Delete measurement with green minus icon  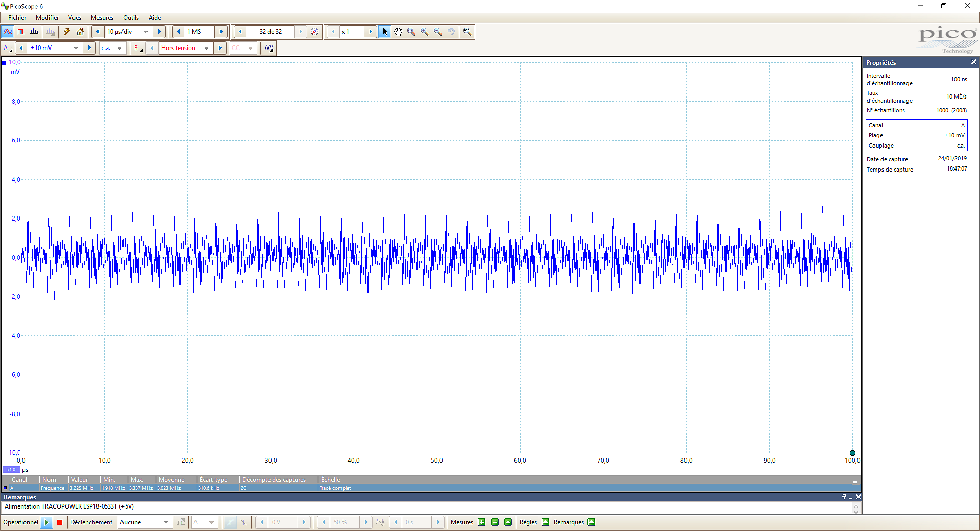495,522
